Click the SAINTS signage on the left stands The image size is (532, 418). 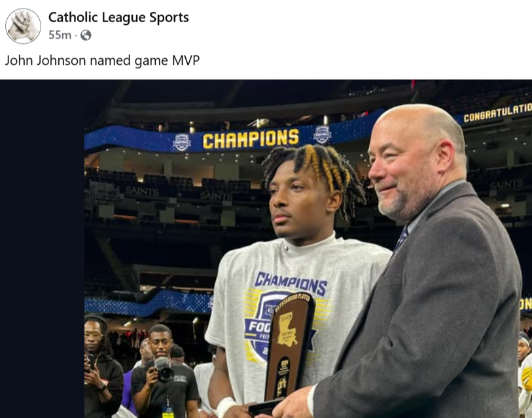pyautogui.click(x=142, y=192)
